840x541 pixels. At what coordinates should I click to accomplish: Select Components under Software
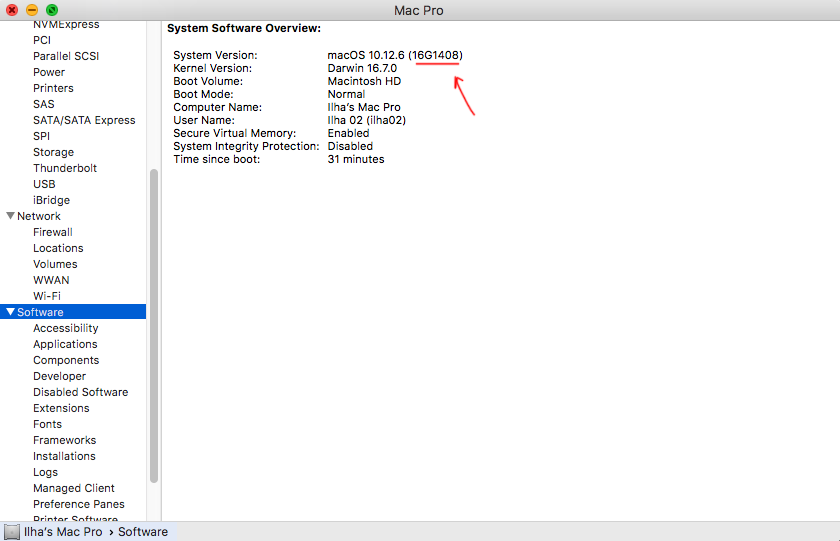coord(66,360)
